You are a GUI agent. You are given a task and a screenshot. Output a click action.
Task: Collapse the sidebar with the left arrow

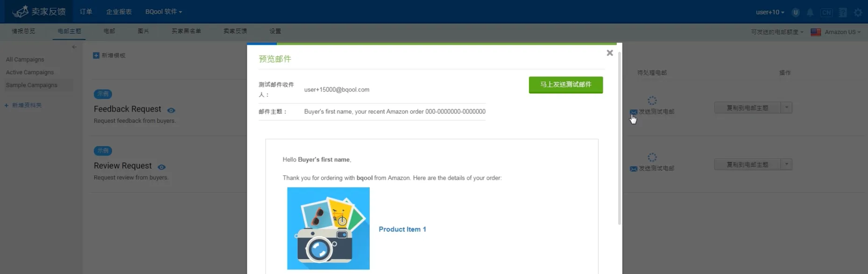coord(74,47)
